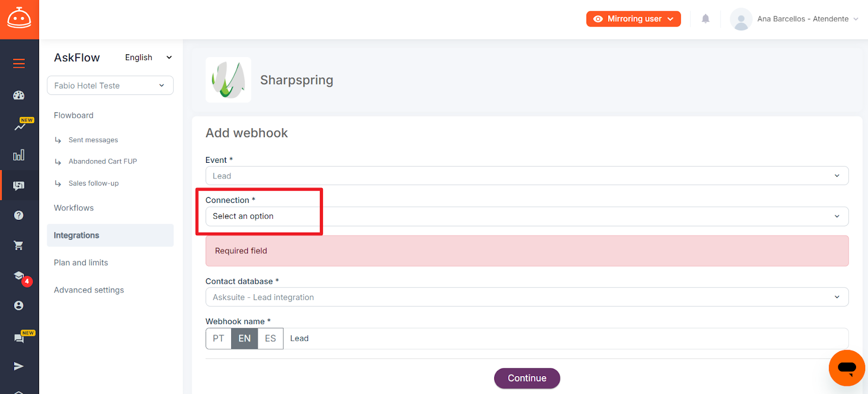Open Abandoned Cart FUP submenu item
Image resolution: width=868 pixels, height=394 pixels.
tap(103, 162)
